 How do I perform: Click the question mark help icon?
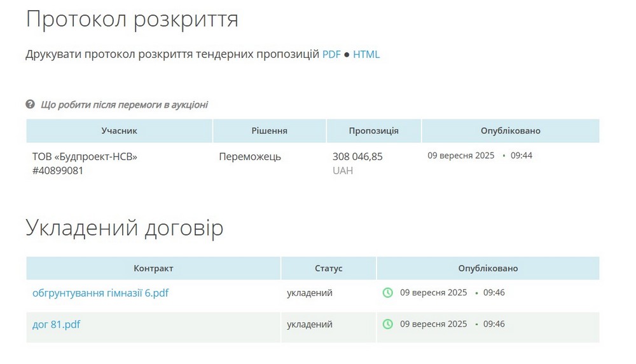[30, 104]
